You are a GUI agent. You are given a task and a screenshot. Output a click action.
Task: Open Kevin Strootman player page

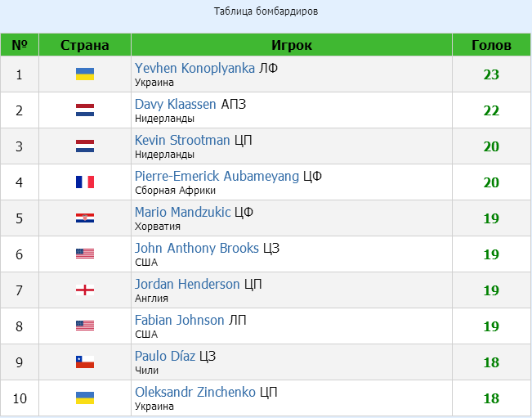pyautogui.click(x=182, y=140)
